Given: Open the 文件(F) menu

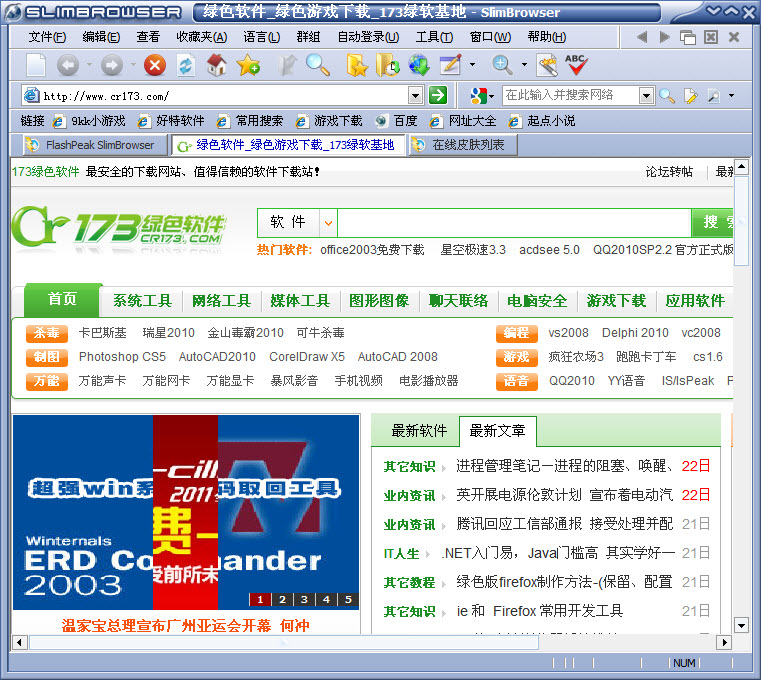Looking at the screenshot, I should click(x=47, y=37).
